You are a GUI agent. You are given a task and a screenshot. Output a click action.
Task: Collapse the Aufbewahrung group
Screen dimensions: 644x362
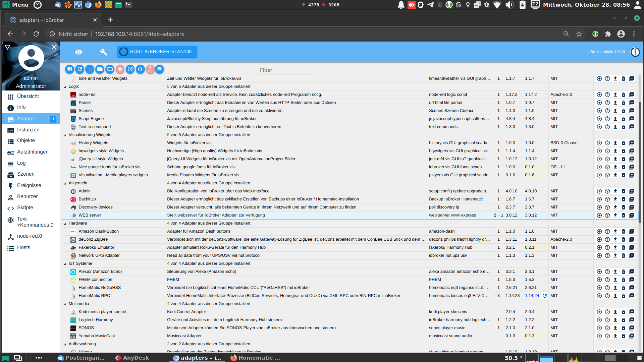tap(65, 344)
